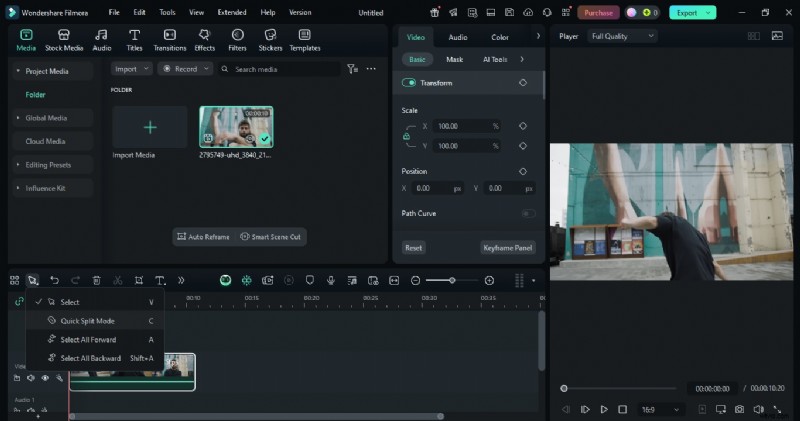
Task: Toggle the Transform switch off
Action: [409, 83]
